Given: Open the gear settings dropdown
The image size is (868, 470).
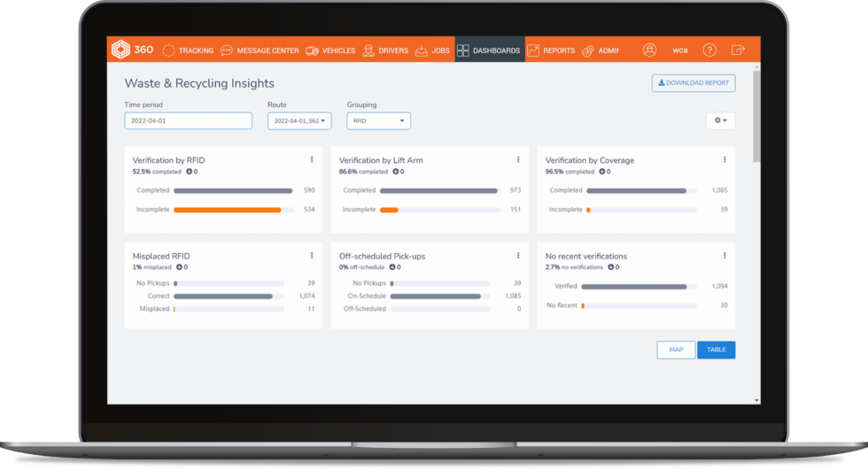Looking at the screenshot, I should click(719, 120).
